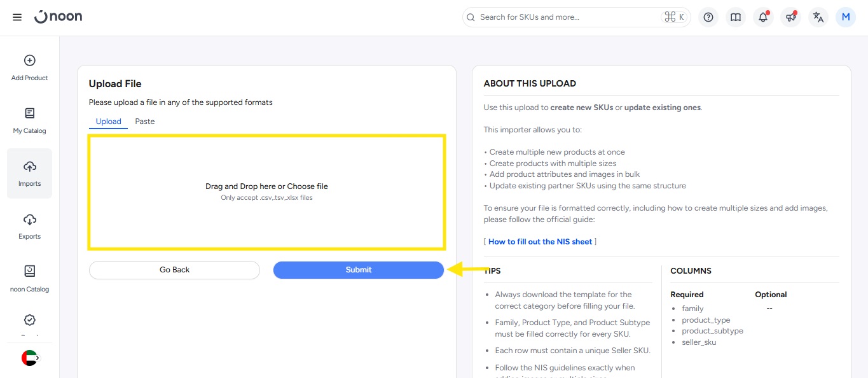Click the language translate icon
This screenshot has width=868, height=378.
[x=818, y=17]
